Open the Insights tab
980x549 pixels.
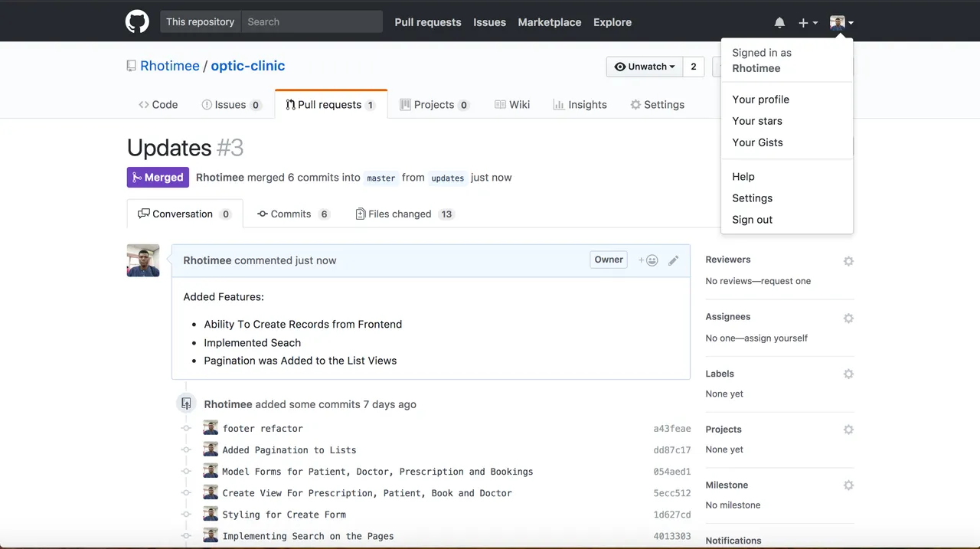[580, 105]
